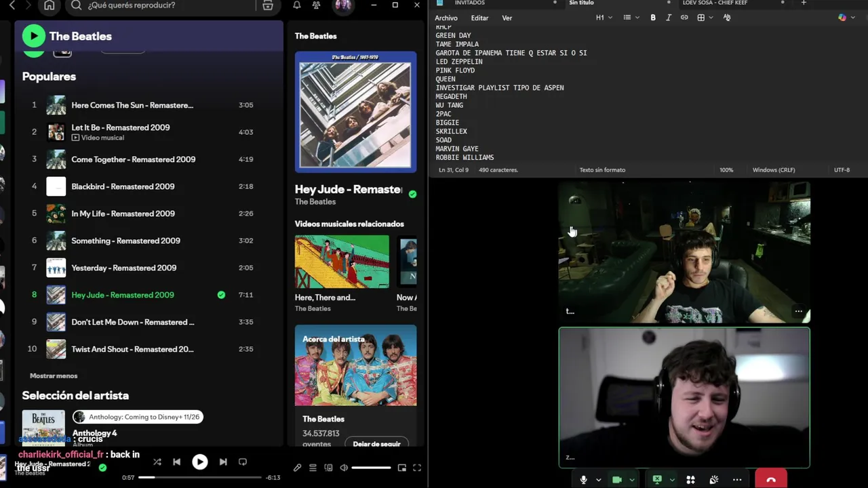
Task: Expand microphone options arrow in call
Action: click(x=598, y=480)
